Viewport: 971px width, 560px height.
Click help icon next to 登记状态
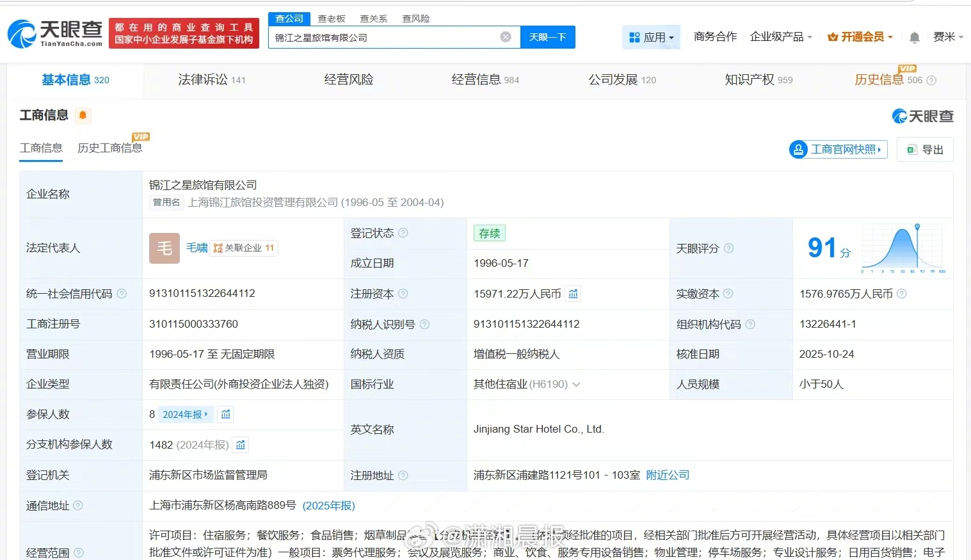[x=403, y=233]
